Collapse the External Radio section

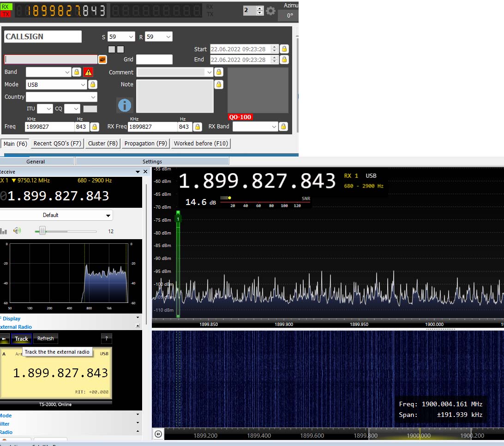click(x=138, y=326)
